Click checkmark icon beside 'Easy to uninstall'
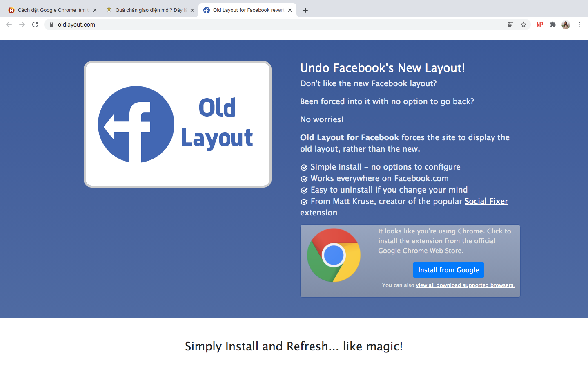The height and width of the screenshot is (368, 588). tap(304, 191)
